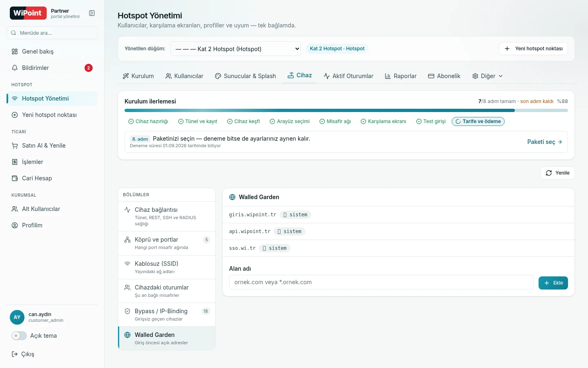588x368 pixels.
Task: Open Bypass / IP-Binding section
Action: (x=167, y=315)
